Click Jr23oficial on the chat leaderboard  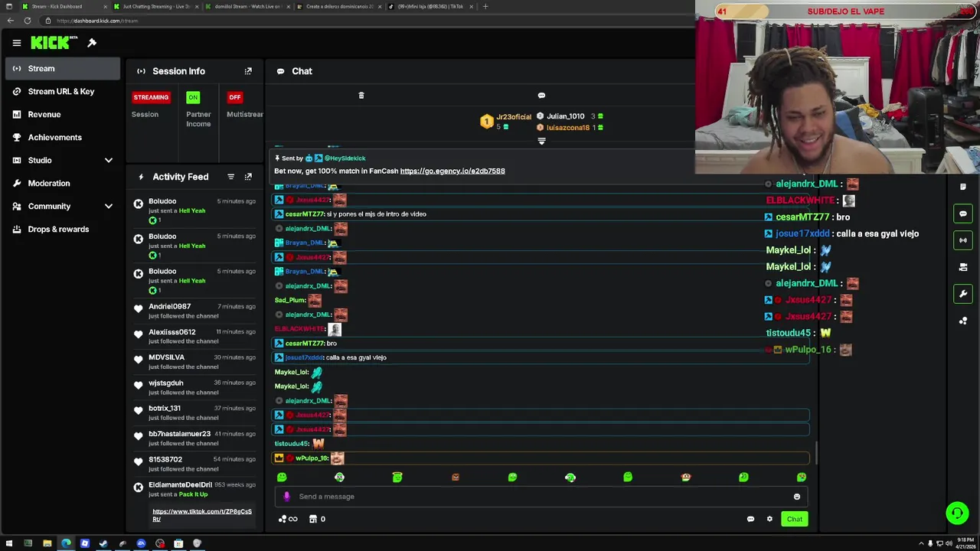tap(514, 117)
